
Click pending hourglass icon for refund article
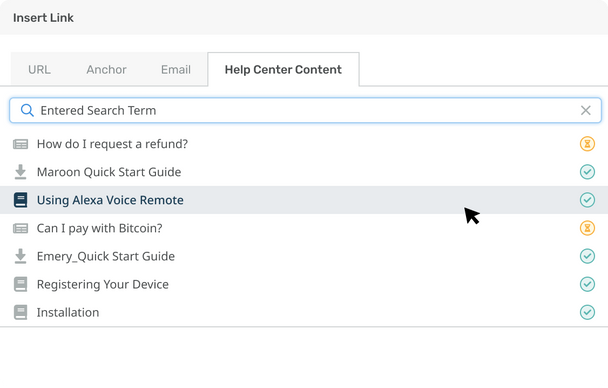587,144
